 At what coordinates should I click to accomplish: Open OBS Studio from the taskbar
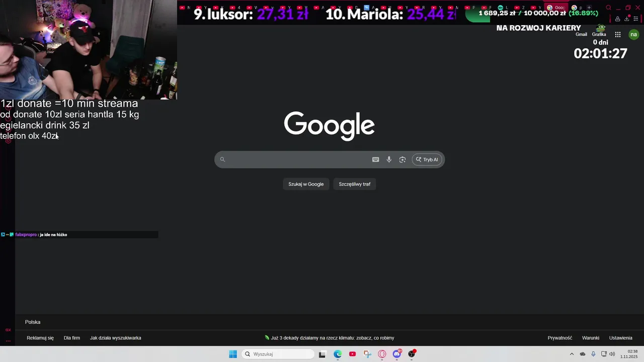tap(412, 354)
